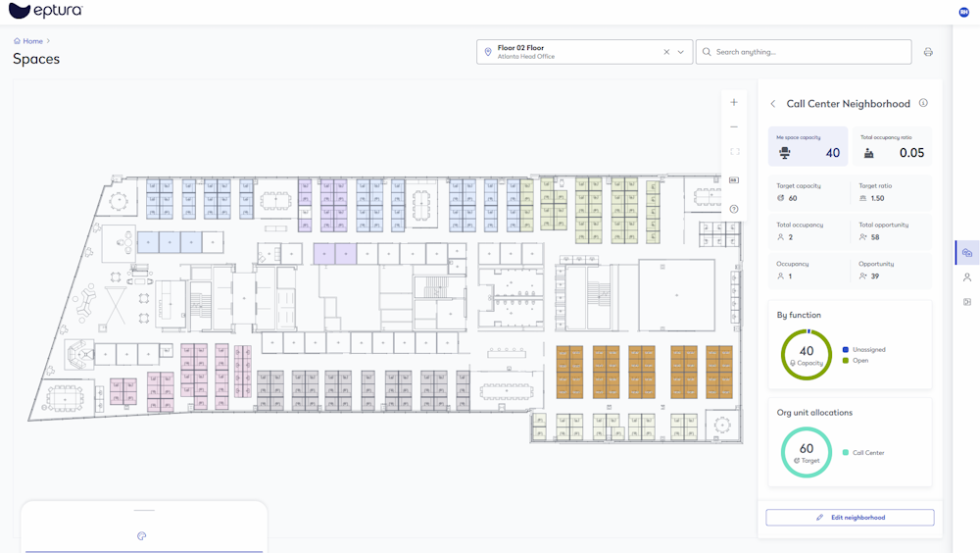Click the search magnifier icon
This screenshot has width=980, height=553.
(x=707, y=52)
